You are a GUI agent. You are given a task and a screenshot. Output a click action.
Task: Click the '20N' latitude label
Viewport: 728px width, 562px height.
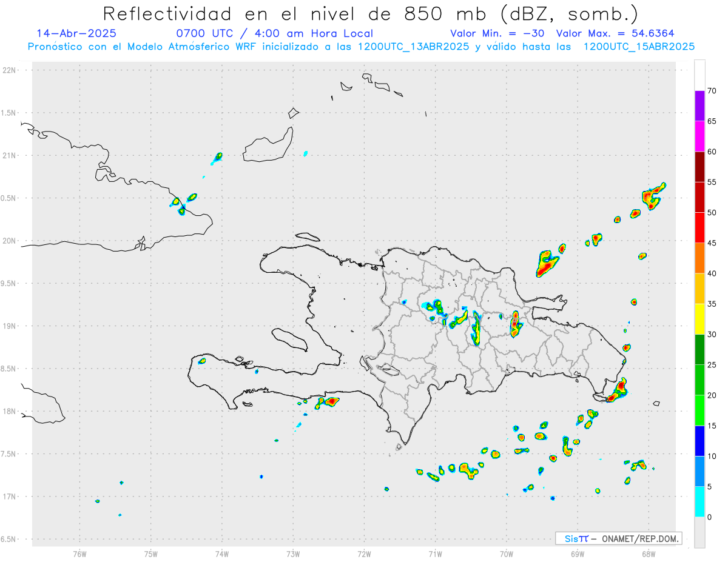[10, 241]
